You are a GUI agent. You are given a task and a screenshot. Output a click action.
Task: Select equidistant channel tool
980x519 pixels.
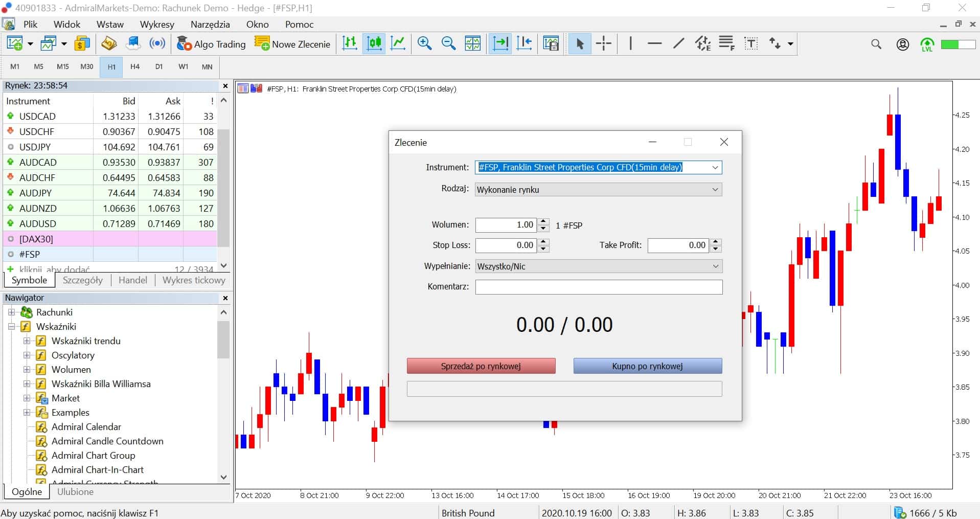point(703,44)
